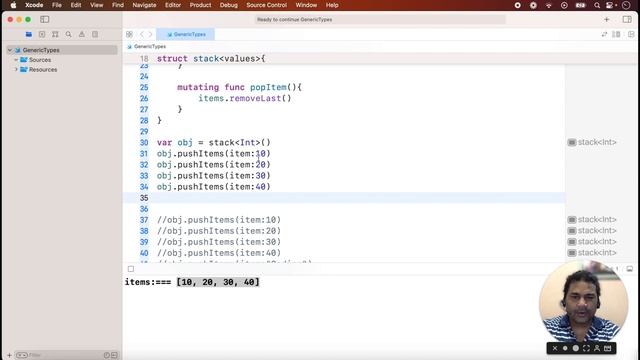The image size is (640, 360).
Task: Click the screen recording indicator in menu bar
Action: (x=518, y=5)
